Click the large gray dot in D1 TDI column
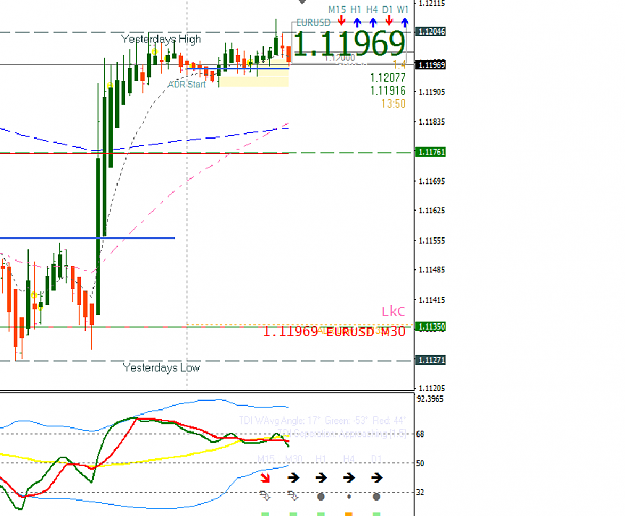This screenshot has width=625, height=516. coord(376,496)
